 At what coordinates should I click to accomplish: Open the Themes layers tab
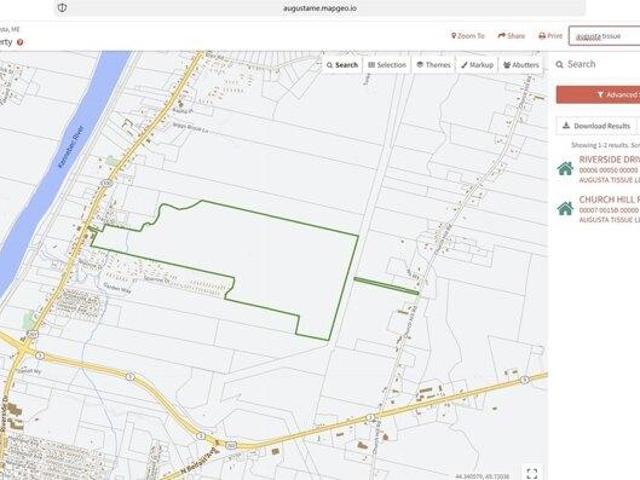tap(433, 65)
